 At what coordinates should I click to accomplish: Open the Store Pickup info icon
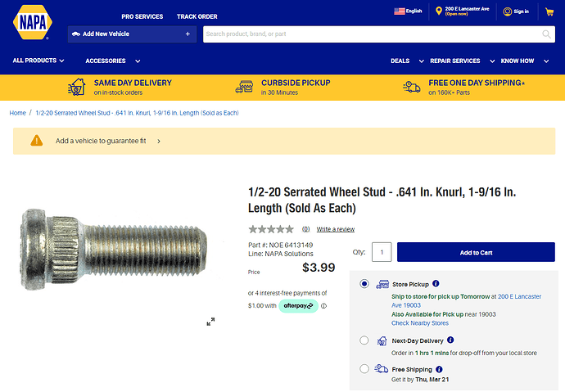(x=436, y=284)
